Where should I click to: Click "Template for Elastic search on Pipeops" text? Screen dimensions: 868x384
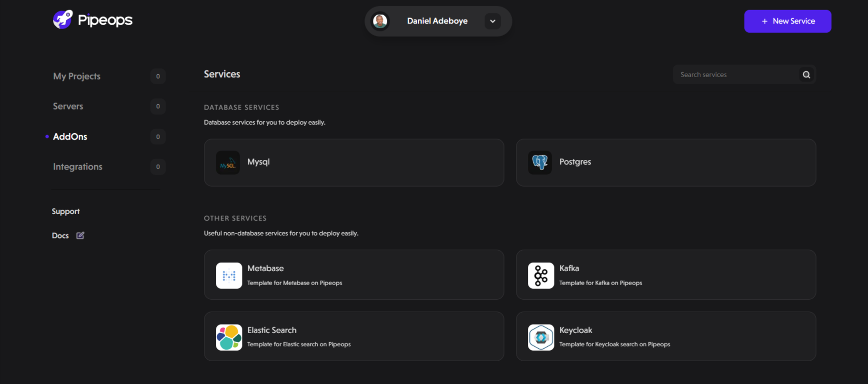pyautogui.click(x=299, y=345)
